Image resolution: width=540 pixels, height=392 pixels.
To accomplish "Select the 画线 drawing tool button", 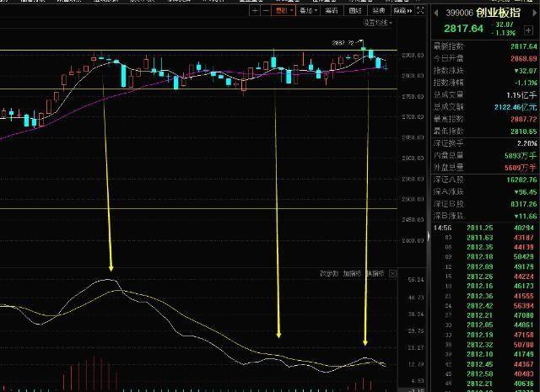I will coord(355,11).
